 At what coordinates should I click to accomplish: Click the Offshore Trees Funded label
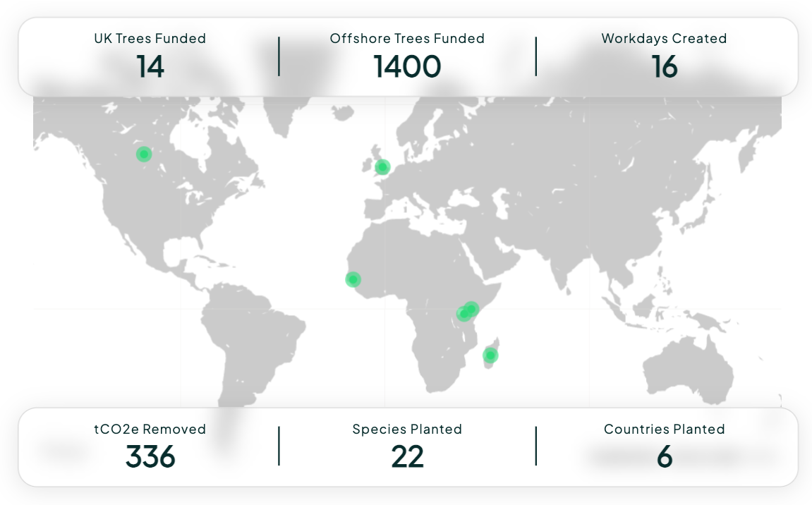click(x=407, y=39)
